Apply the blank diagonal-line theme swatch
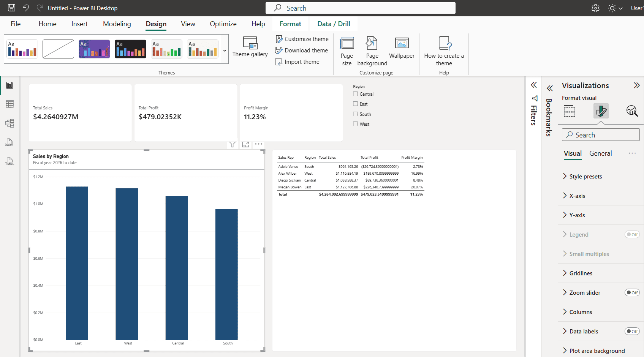Image resolution: width=644 pixels, height=357 pixels. [x=58, y=49]
